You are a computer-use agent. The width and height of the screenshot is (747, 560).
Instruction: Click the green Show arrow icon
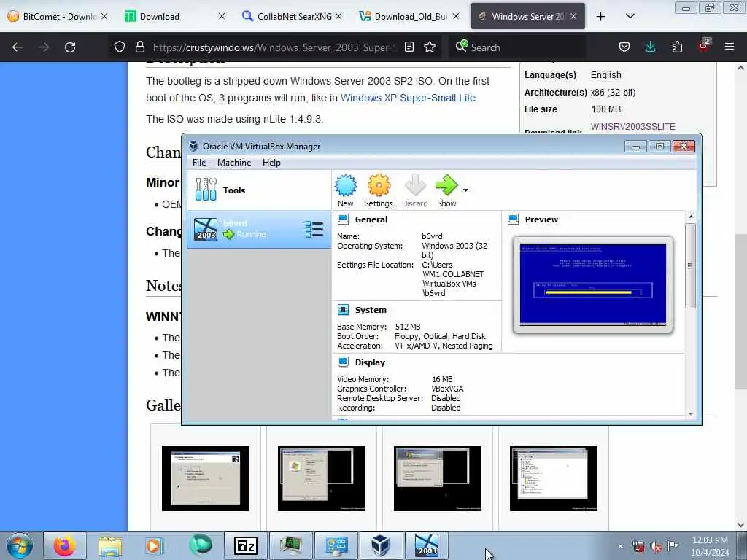(x=446, y=190)
